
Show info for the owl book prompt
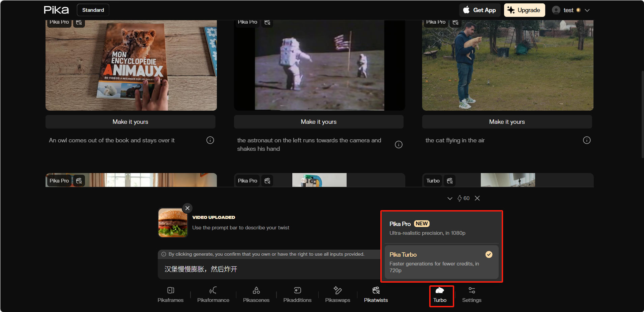click(x=210, y=140)
